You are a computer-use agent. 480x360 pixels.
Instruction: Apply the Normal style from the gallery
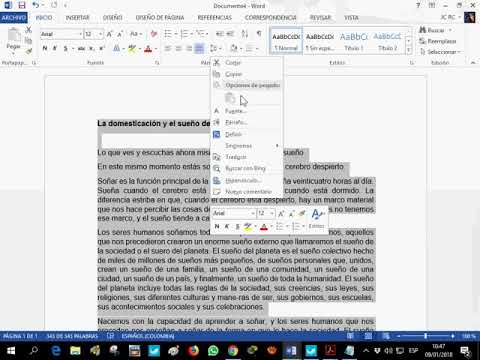pyautogui.click(x=286, y=41)
